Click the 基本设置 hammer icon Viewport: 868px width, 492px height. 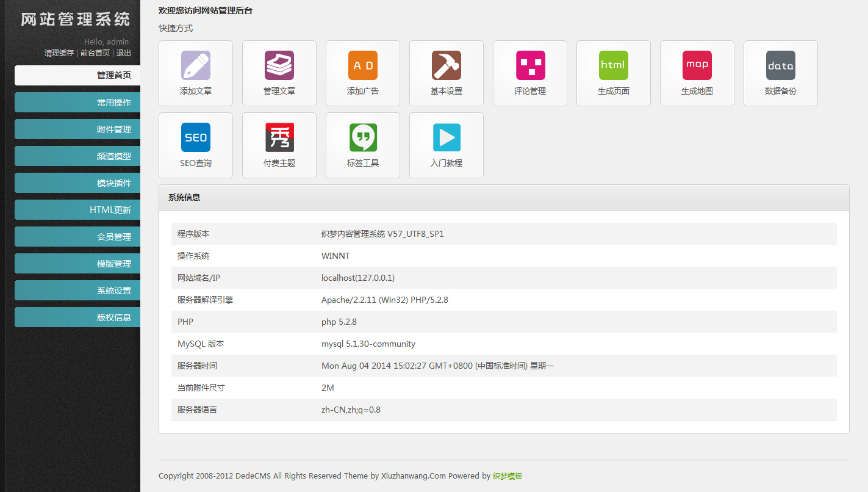point(447,65)
